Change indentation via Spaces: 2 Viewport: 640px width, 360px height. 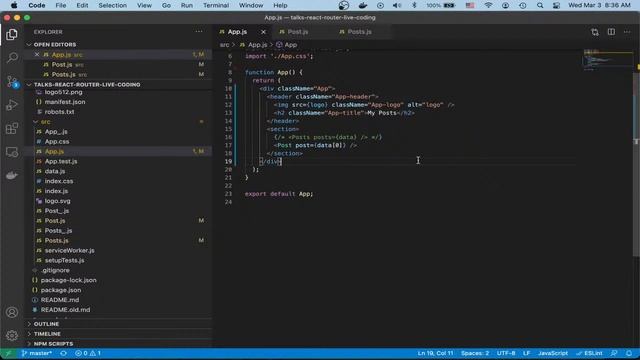point(475,353)
